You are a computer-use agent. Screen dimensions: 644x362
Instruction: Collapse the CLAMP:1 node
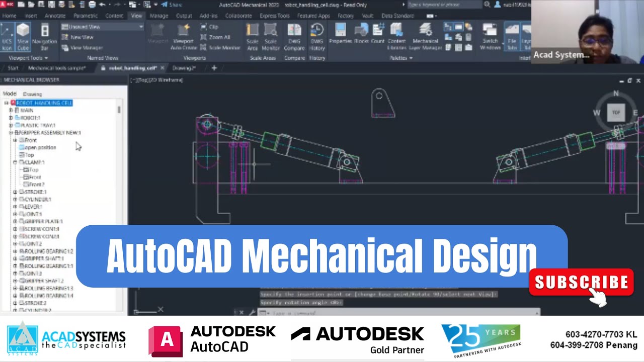[x=15, y=162]
